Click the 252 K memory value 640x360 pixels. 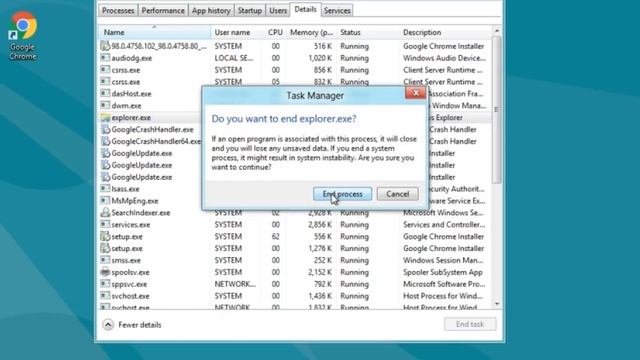click(x=323, y=260)
